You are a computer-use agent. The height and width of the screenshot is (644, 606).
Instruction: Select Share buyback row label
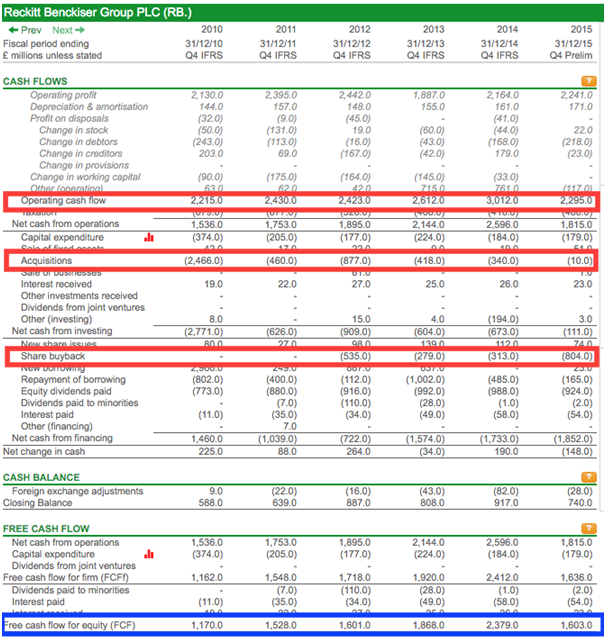(53, 356)
